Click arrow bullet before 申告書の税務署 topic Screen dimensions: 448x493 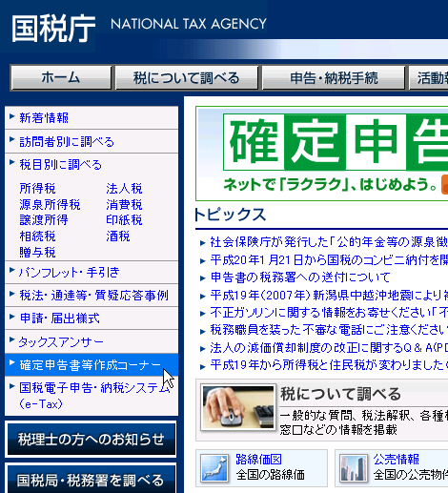[203, 278]
